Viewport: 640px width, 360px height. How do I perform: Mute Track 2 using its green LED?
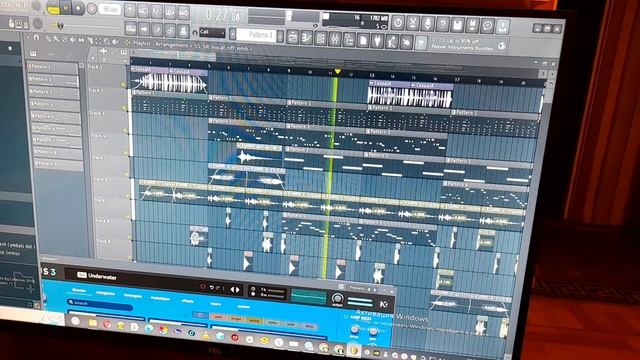click(124, 108)
